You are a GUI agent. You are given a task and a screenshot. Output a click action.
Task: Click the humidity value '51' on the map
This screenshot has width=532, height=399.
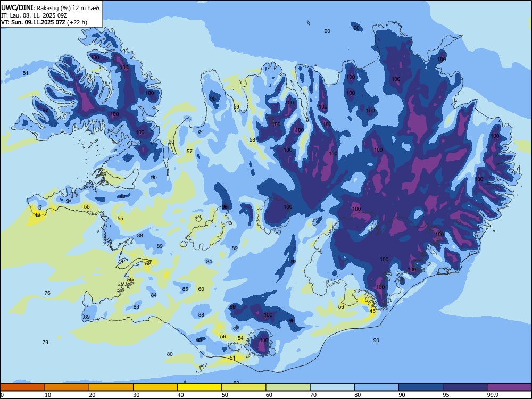tap(232, 358)
